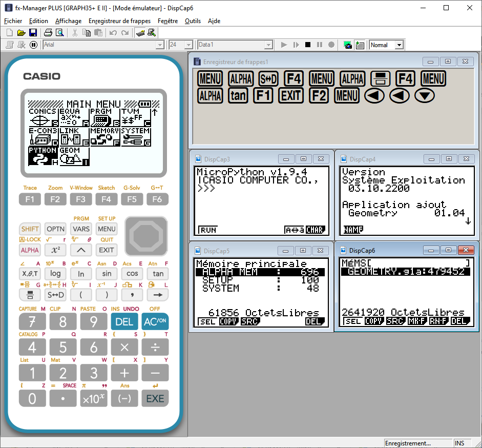Click the DispCap3 MicroPython capture window
Viewport: 482px width, 448px height.
(x=261, y=200)
